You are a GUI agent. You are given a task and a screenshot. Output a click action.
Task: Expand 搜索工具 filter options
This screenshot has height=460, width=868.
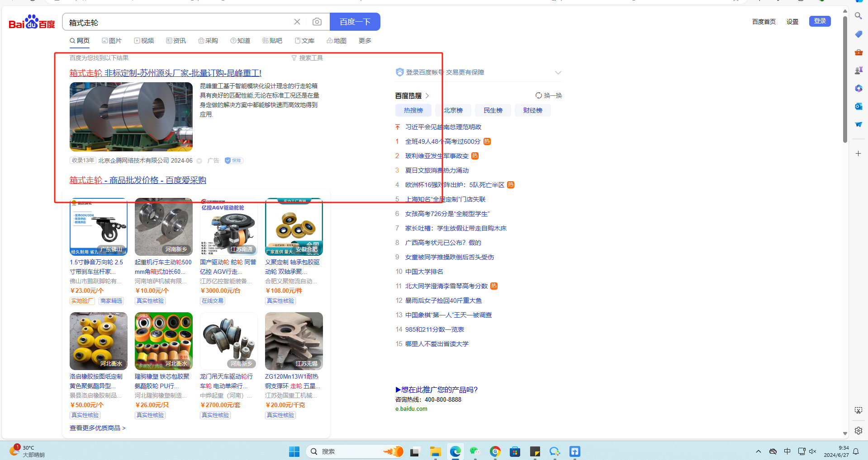point(307,58)
